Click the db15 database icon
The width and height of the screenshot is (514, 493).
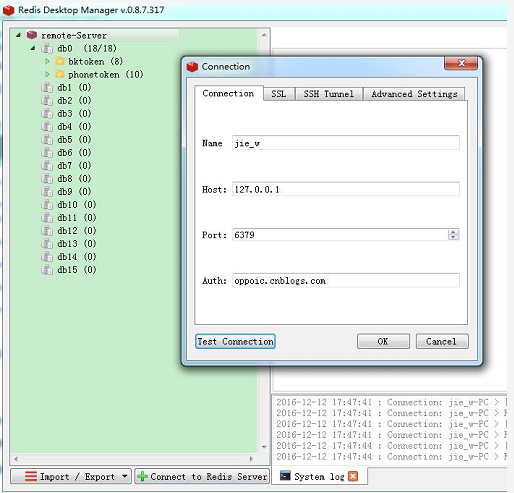pos(47,270)
